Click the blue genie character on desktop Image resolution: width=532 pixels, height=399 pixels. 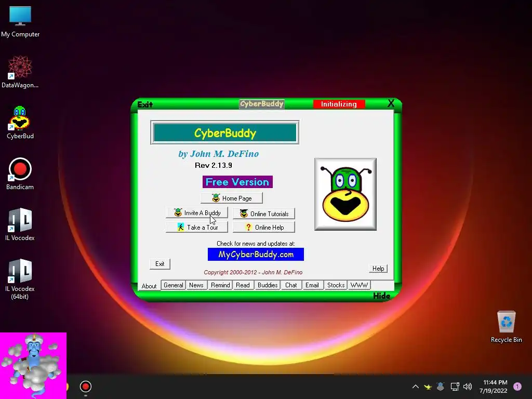pos(33,365)
